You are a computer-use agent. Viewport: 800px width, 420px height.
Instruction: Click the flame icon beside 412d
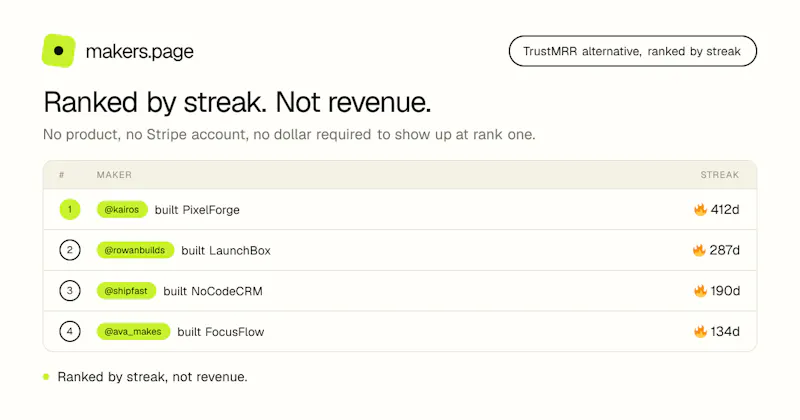pos(700,209)
